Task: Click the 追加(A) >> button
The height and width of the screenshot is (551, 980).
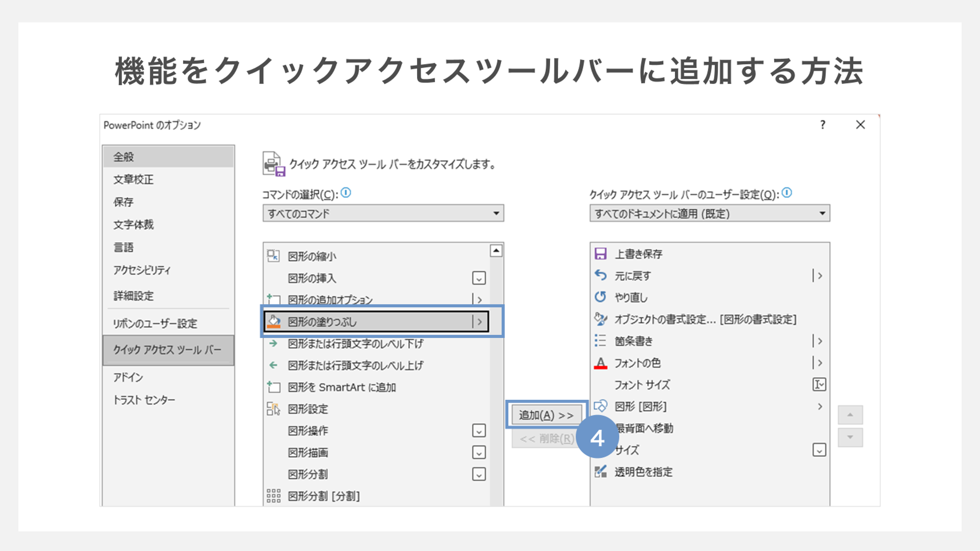Action: click(x=546, y=415)
